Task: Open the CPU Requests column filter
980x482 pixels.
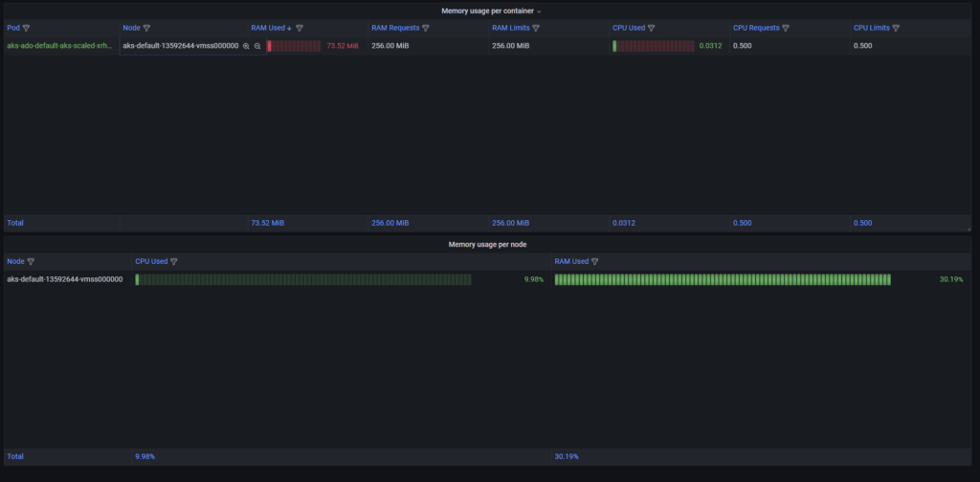Action: point(786,28)
